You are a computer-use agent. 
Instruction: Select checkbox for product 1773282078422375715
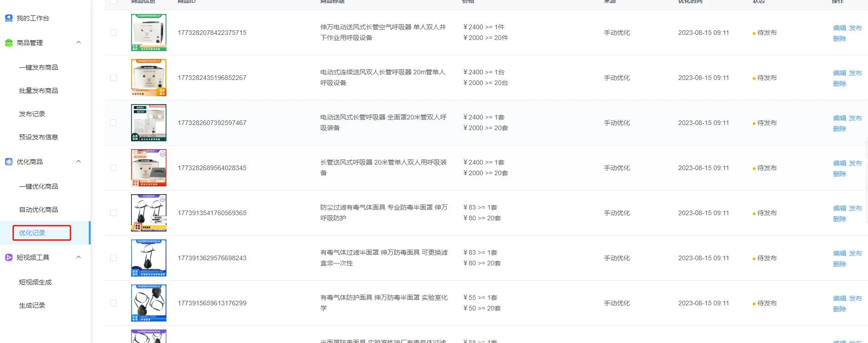[113, 33]
